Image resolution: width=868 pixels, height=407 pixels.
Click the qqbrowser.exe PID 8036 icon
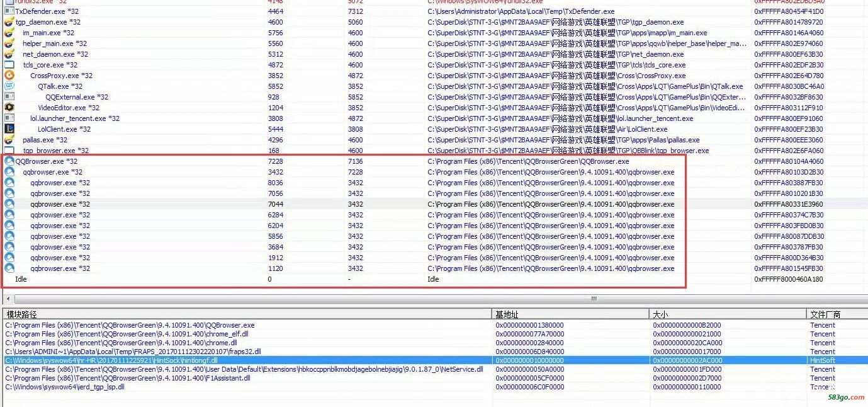[9, 183]
